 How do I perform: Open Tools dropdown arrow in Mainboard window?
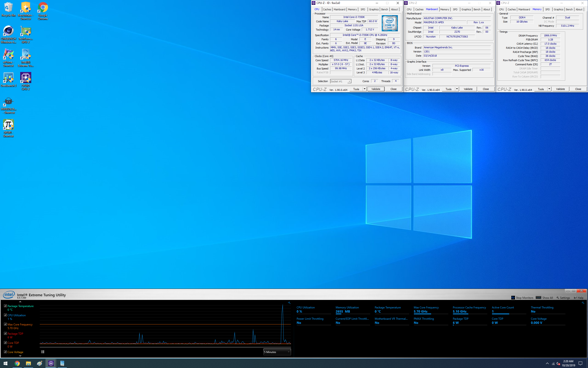click(x=457, y=89)
